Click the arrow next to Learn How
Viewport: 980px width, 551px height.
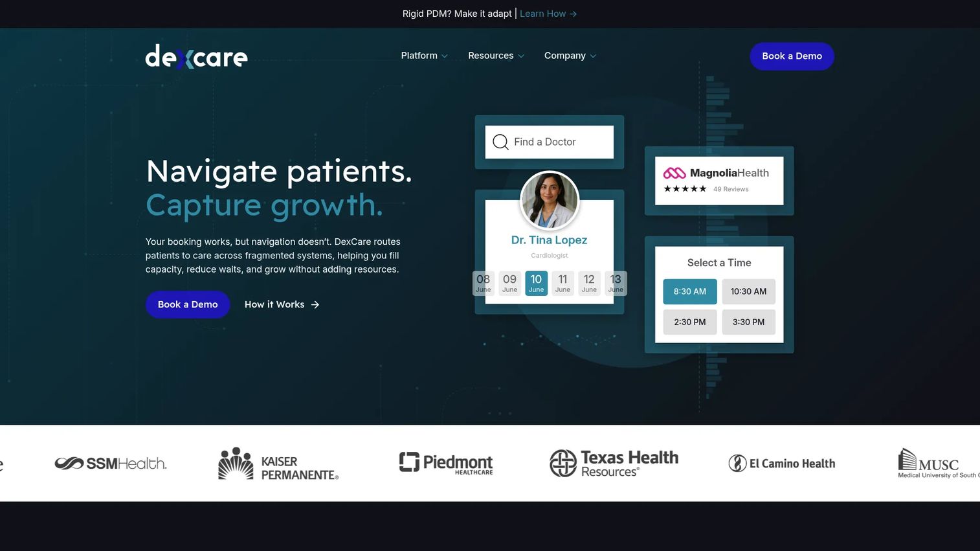(x=573, y=14)
